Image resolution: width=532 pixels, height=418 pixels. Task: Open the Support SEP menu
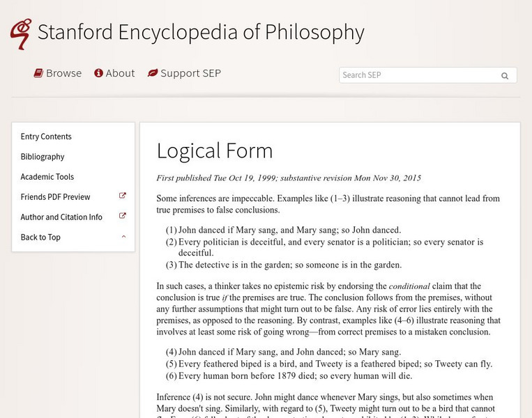184,73
